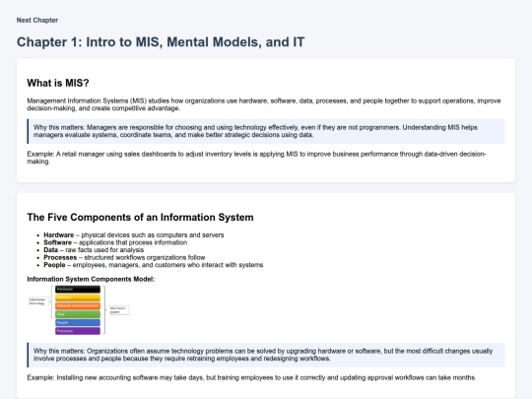Click the purple Processes block in diagram
This screenshot has height=399, width=532.
[78, 331]
